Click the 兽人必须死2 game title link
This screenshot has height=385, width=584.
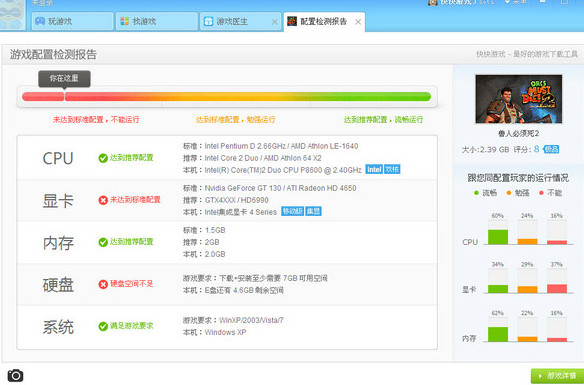coord(518,133)
